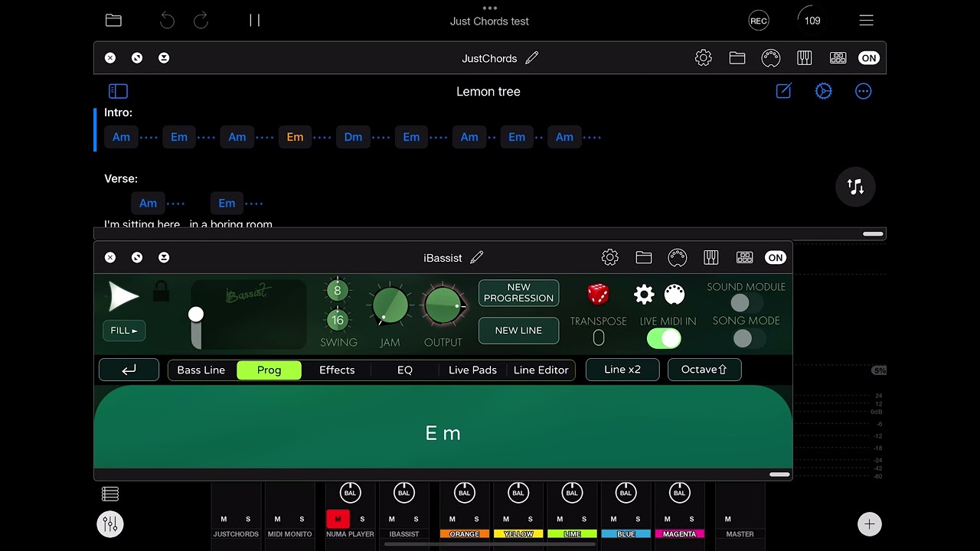Unmute the Numa Player channel red M

[x=338, y=519]
